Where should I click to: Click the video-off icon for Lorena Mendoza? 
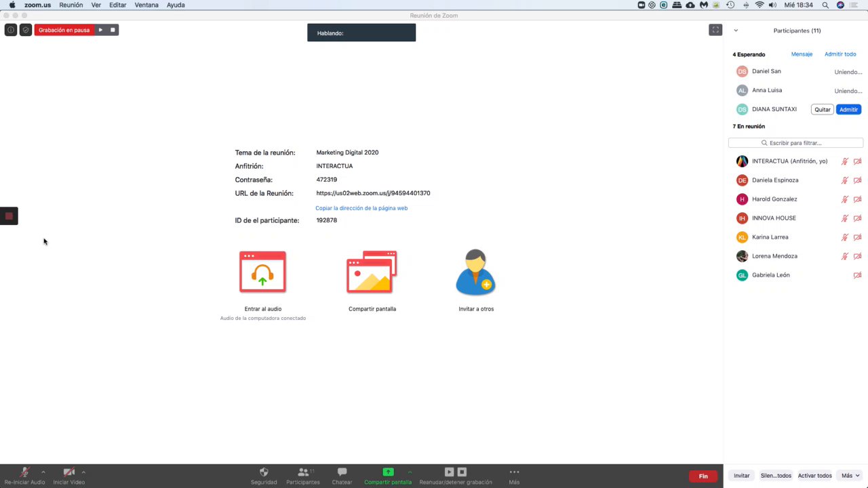coord(857,256)
